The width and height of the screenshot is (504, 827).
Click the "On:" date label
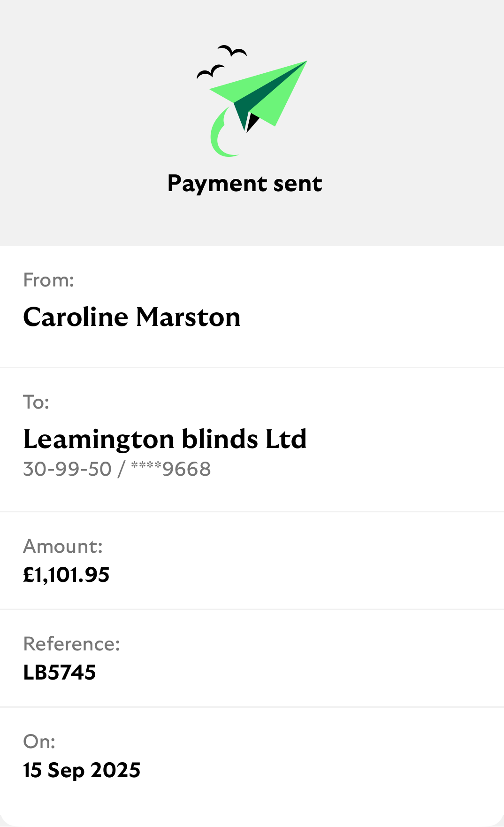point(39,742)
